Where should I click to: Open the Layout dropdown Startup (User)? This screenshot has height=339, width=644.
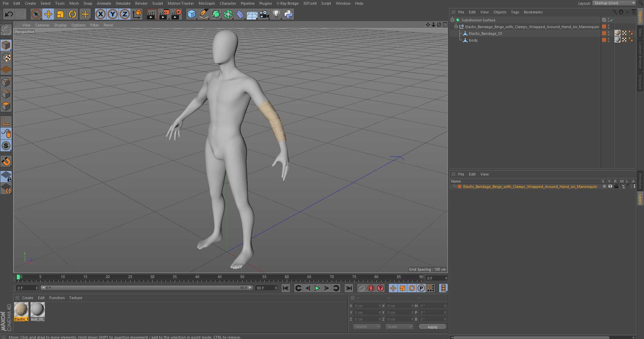(614, 3)
